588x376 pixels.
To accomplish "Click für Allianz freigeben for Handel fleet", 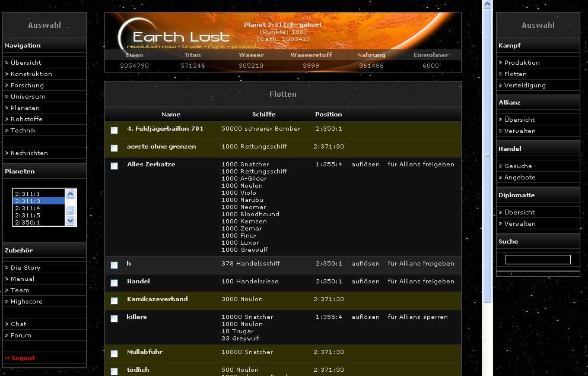I will coord(421,282).
